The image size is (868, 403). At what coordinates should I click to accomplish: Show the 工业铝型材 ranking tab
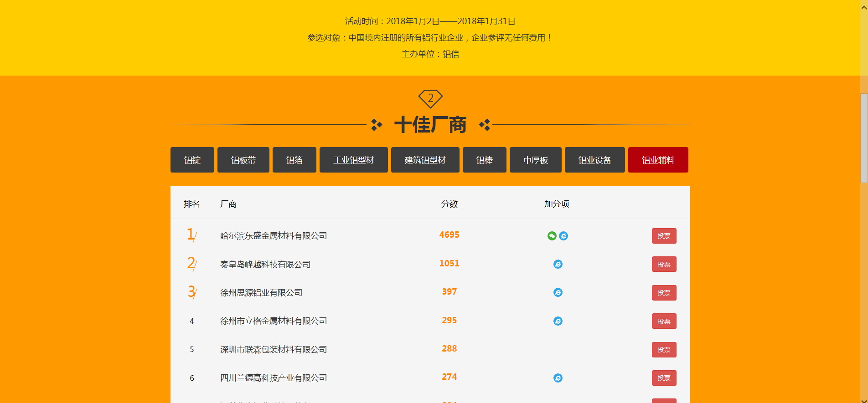click(353, 160)
